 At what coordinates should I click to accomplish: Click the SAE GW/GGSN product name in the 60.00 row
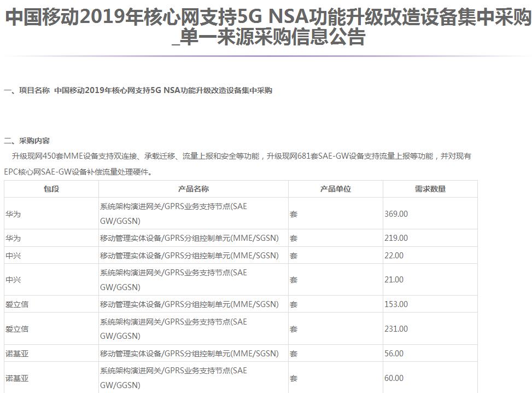pyautogui.click(x=173, y=378)
